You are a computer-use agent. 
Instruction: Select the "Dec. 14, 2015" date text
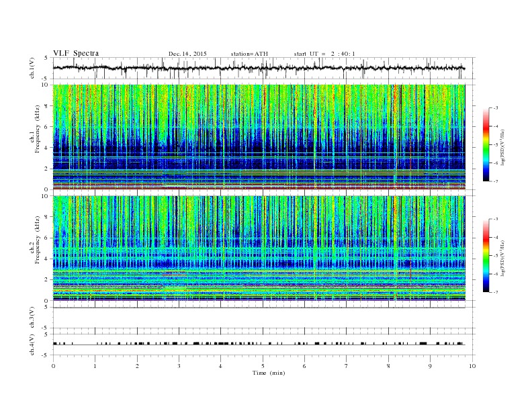tap(187, 54)
